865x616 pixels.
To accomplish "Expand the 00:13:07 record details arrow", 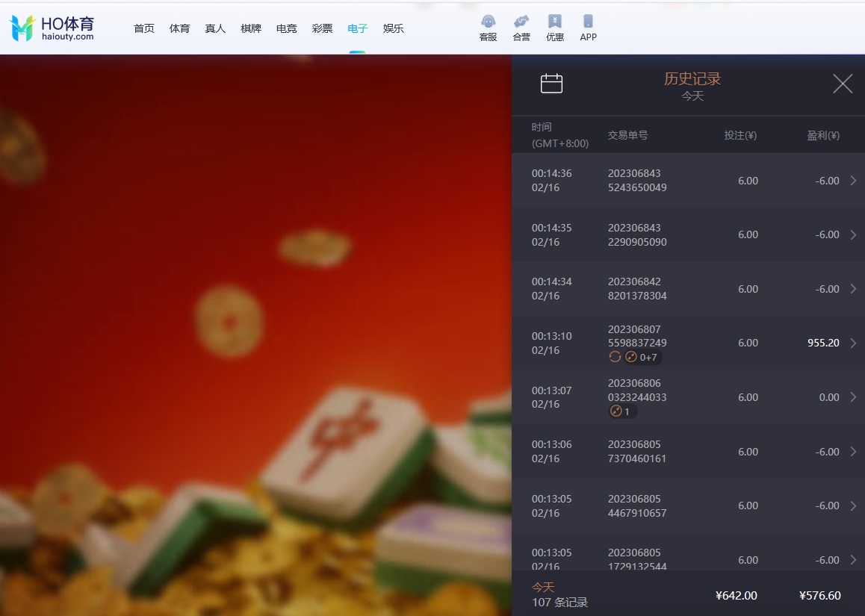I will click(x=853, y=397).
